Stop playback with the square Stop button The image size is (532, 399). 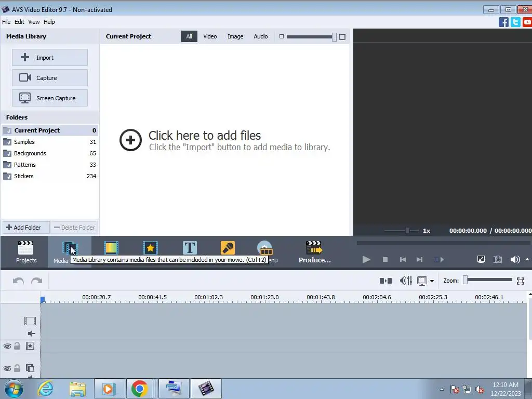(385, 260)
